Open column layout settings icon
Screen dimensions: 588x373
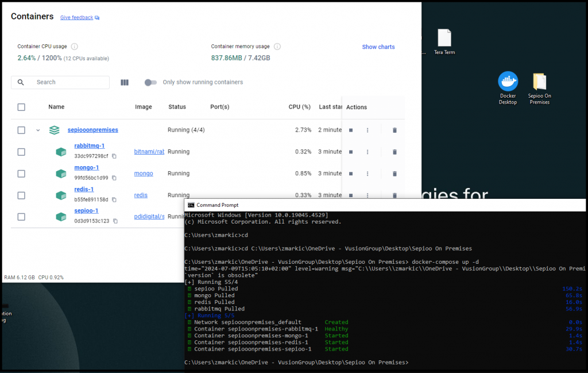125,82
